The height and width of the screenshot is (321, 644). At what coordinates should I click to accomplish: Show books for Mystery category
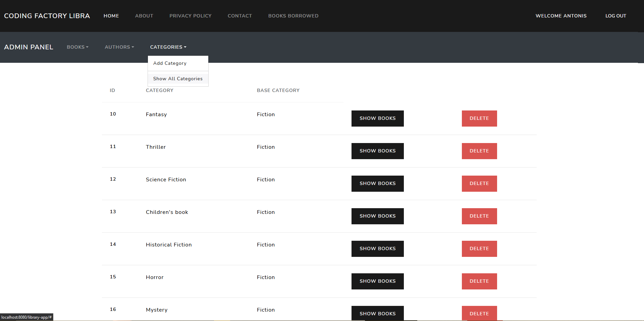(x=377, y=313)
